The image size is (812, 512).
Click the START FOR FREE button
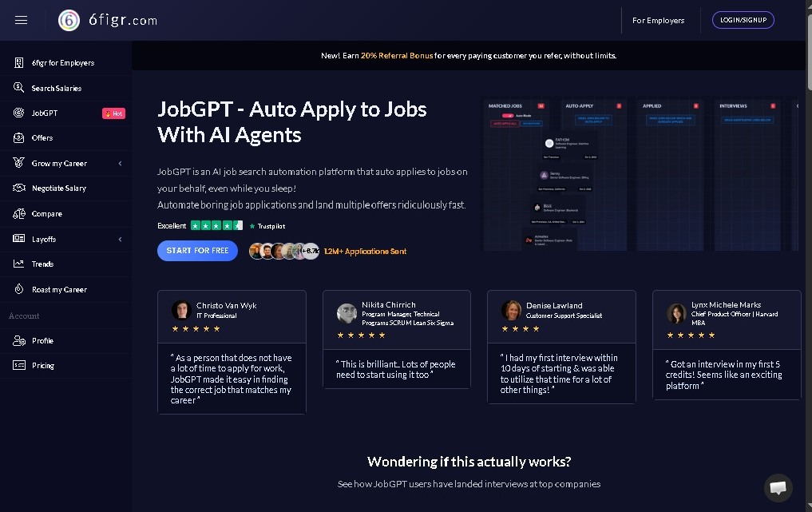coord(197,251)
